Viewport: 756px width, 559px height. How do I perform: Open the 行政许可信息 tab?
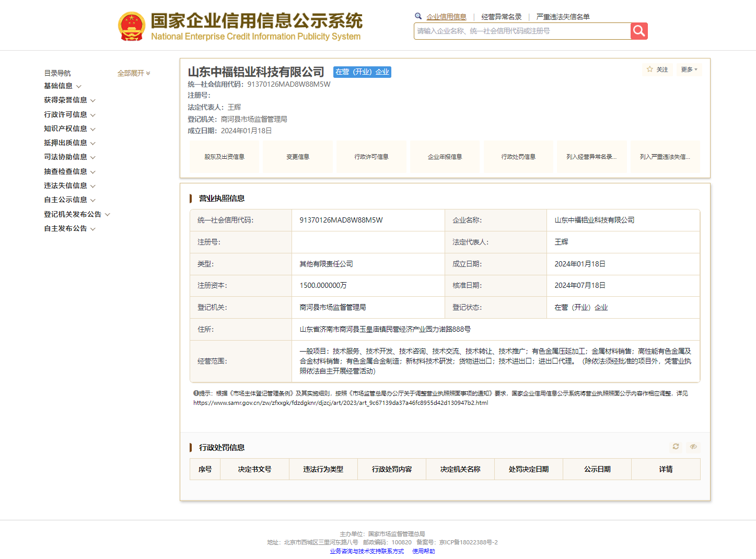click(x=371, y=157)
